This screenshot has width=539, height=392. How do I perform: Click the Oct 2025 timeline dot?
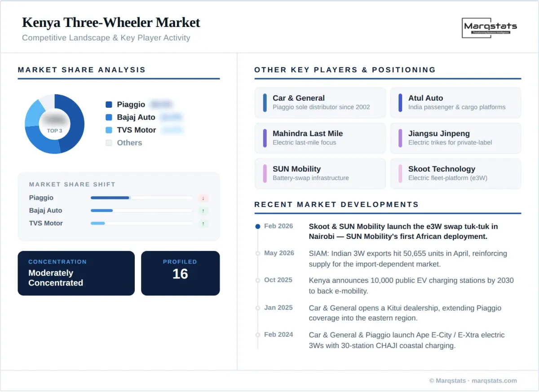(258, 280)
